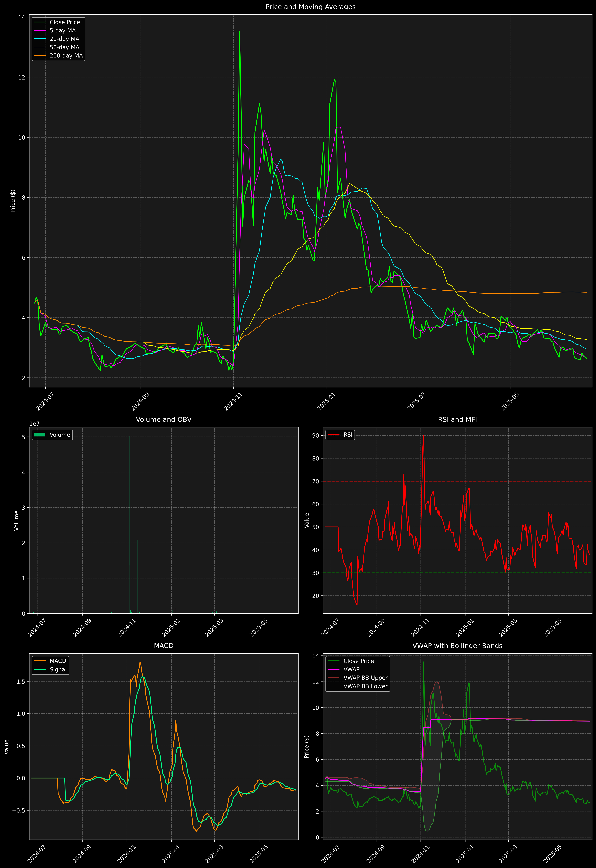This screenshot has height=868, width=596.
Task: Click the '−0.5' tick on MACD chart
Action: [x=19, y=811]
